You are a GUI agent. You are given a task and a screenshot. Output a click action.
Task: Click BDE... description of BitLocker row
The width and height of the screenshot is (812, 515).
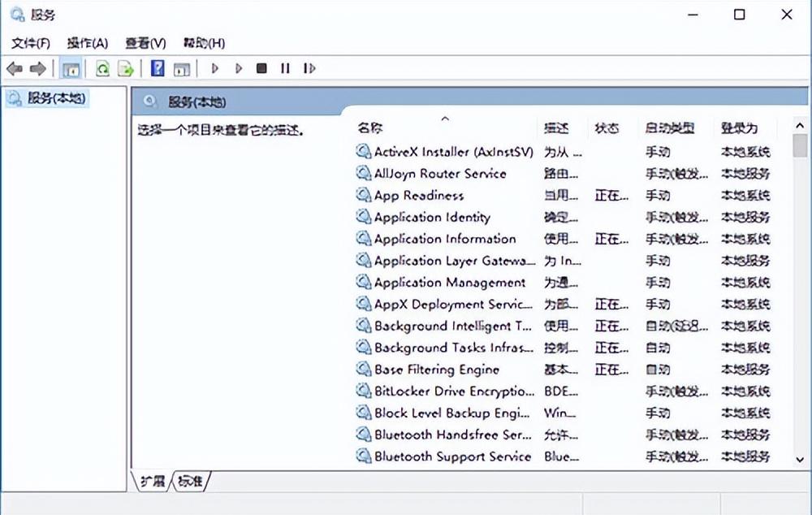pyautogui.click(x=561, y=392)
